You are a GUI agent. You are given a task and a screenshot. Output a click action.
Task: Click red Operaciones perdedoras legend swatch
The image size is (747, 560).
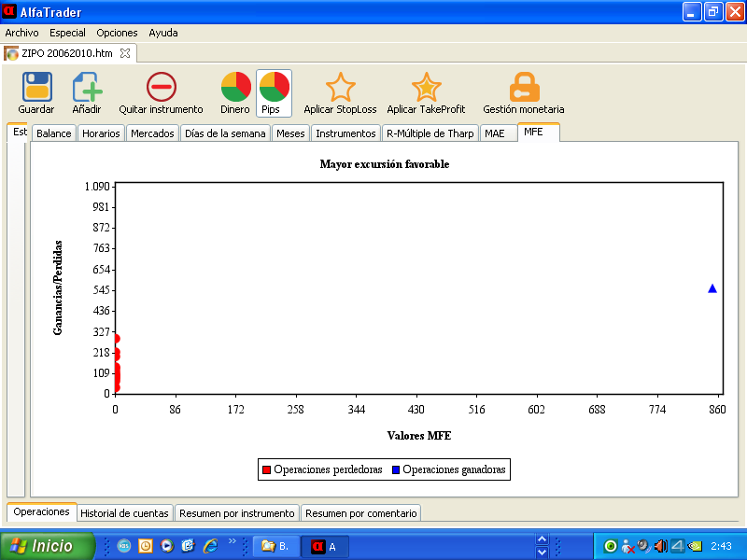[x=266, y=469]
